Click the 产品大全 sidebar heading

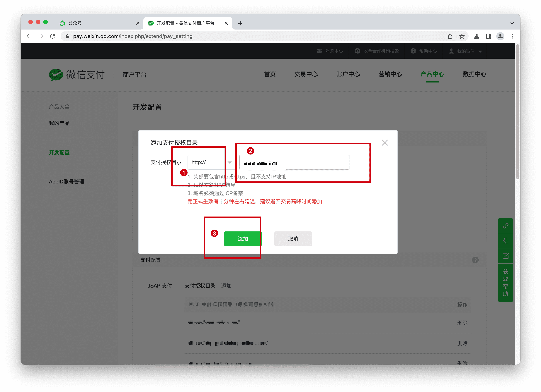point(59,107)
